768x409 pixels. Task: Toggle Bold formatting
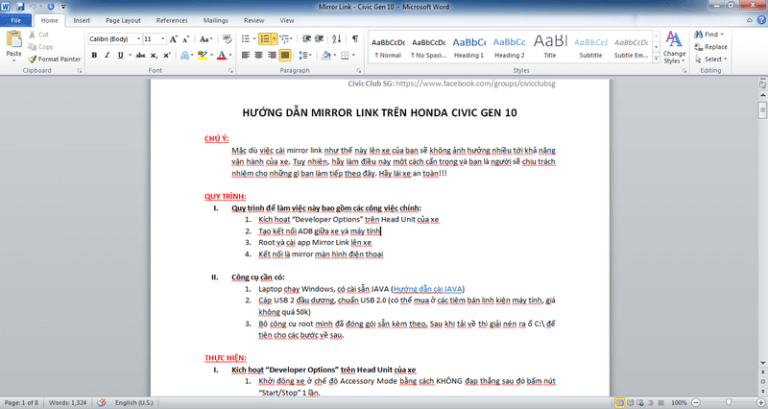point(93,56)
